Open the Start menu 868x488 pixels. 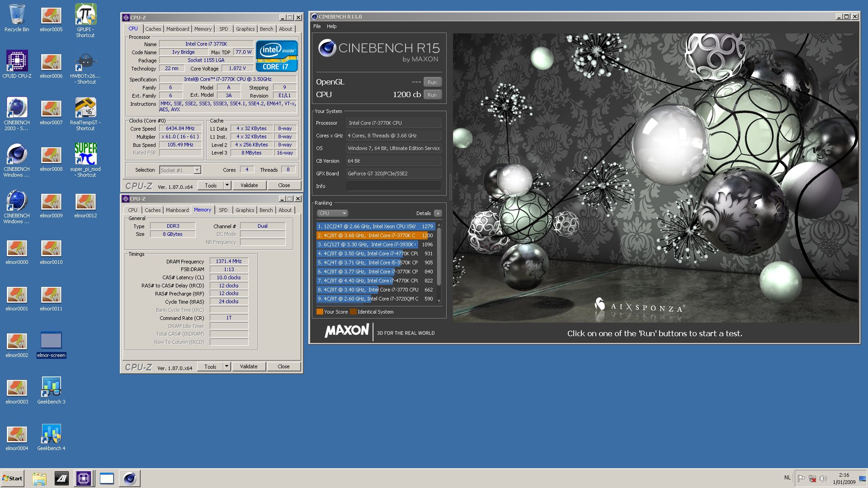(12, 478)
